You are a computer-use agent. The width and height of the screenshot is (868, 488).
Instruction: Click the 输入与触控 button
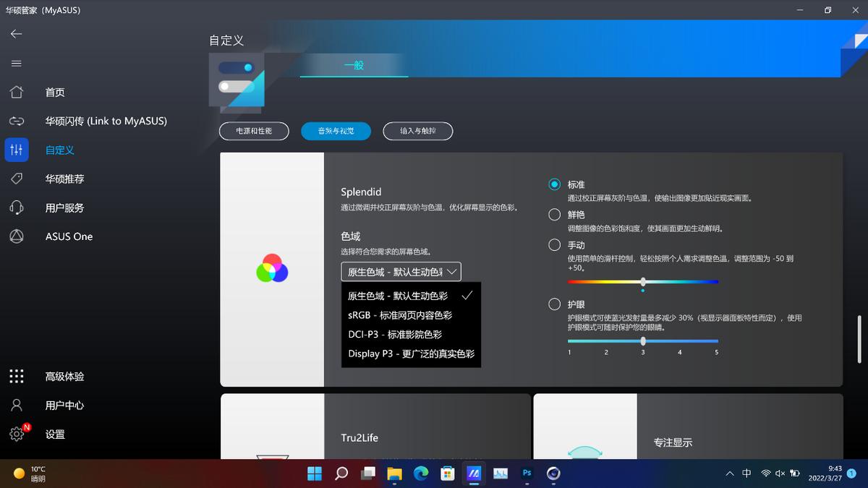tap(417, 131)
